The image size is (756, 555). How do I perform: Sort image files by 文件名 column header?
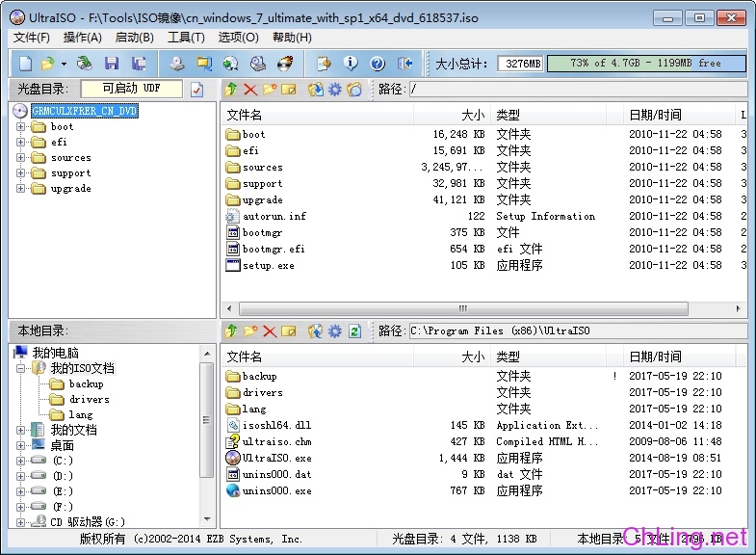(x=318, y=115)
